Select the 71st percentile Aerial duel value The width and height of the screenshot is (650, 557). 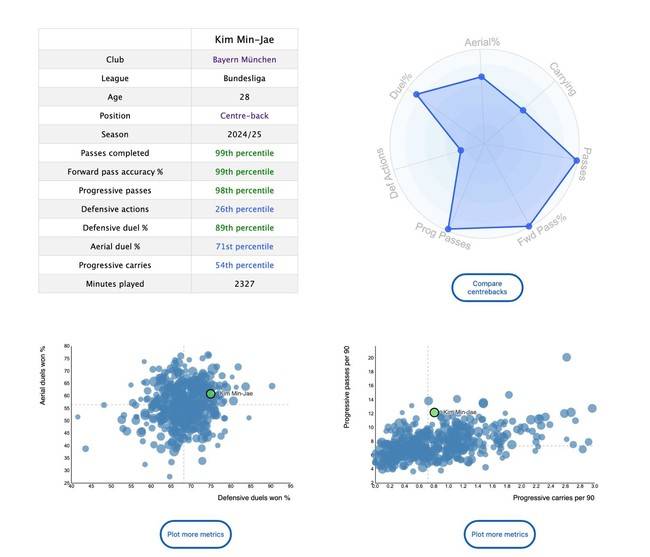[x=244, y=246]
